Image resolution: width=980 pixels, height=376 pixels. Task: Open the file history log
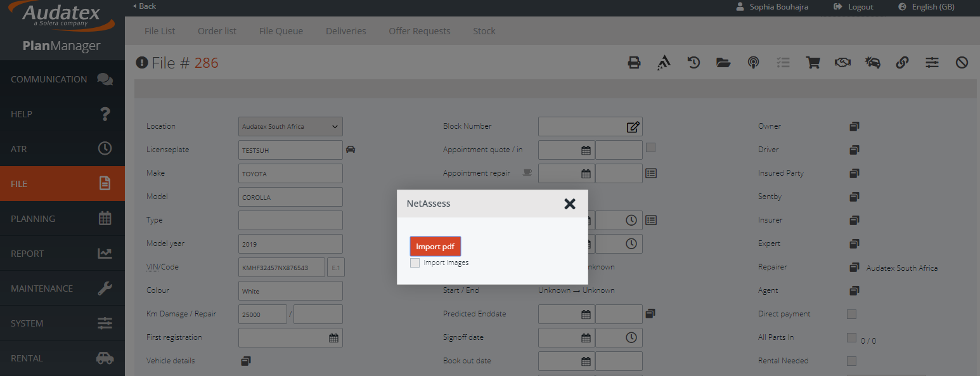coord(693,62)
